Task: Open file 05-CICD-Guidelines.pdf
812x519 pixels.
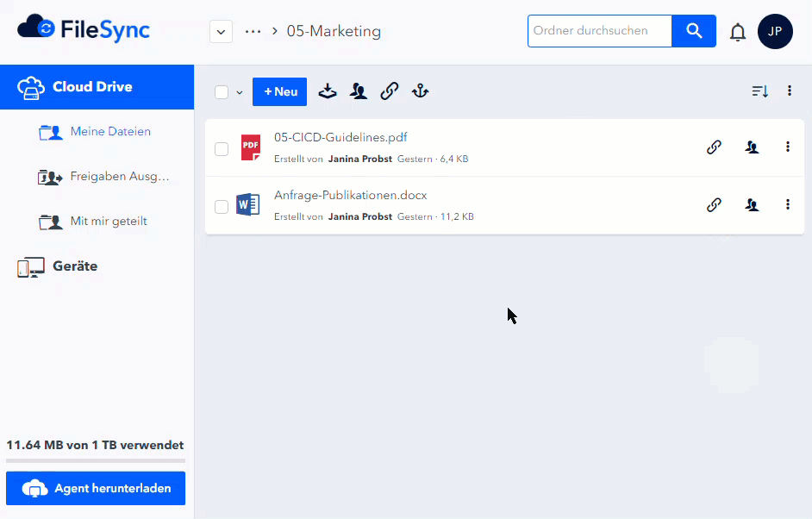Action: coord(340,137)
